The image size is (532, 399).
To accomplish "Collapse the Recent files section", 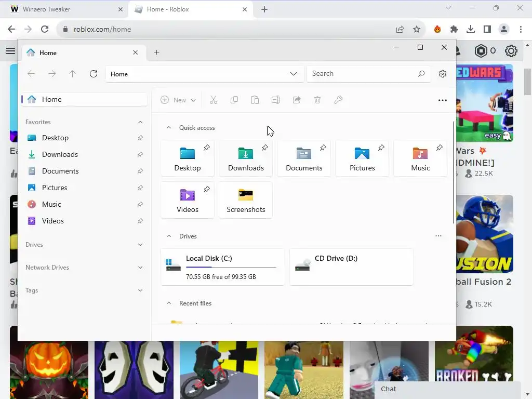I will (x=169, y=303).
